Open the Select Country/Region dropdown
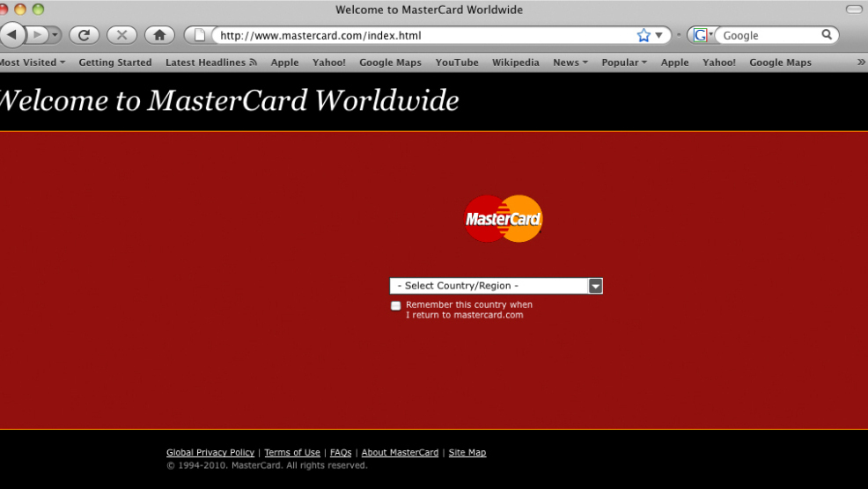 point(496,286)
